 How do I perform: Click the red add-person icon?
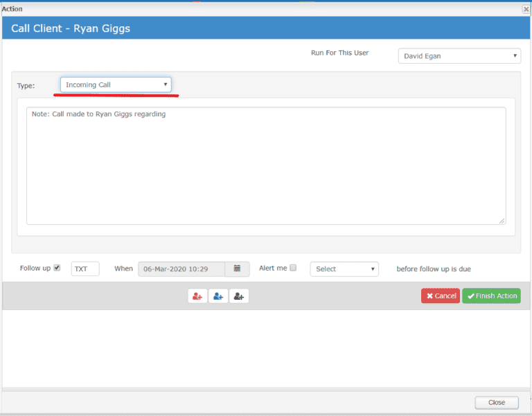click(x=197, y=296)
